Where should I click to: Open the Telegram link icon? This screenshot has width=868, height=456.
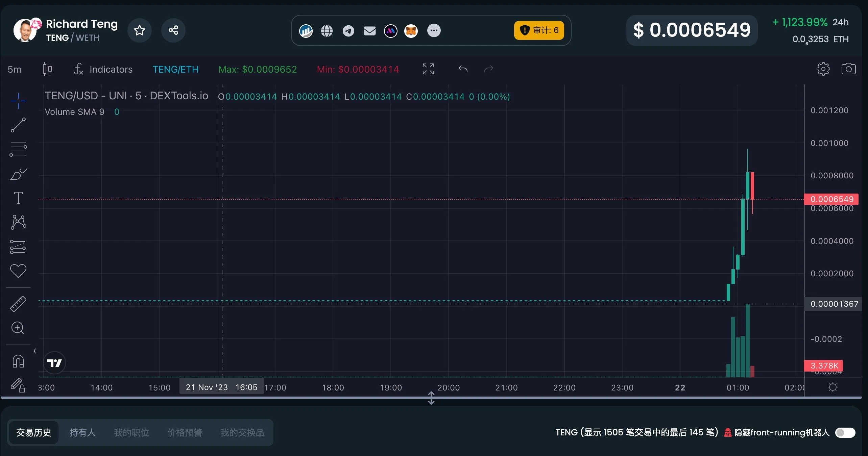coord(348,31)
